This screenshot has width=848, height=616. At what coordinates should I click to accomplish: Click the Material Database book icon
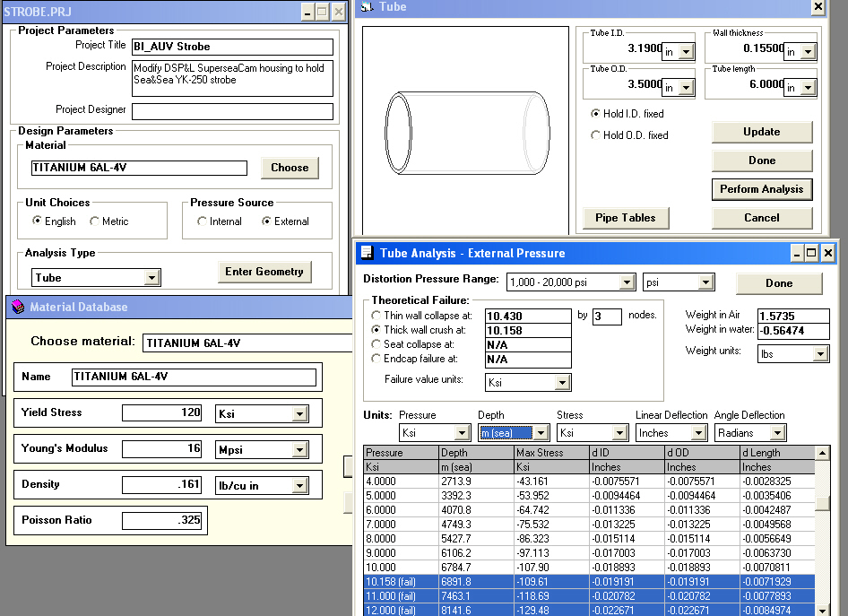[x=18, y=308]
